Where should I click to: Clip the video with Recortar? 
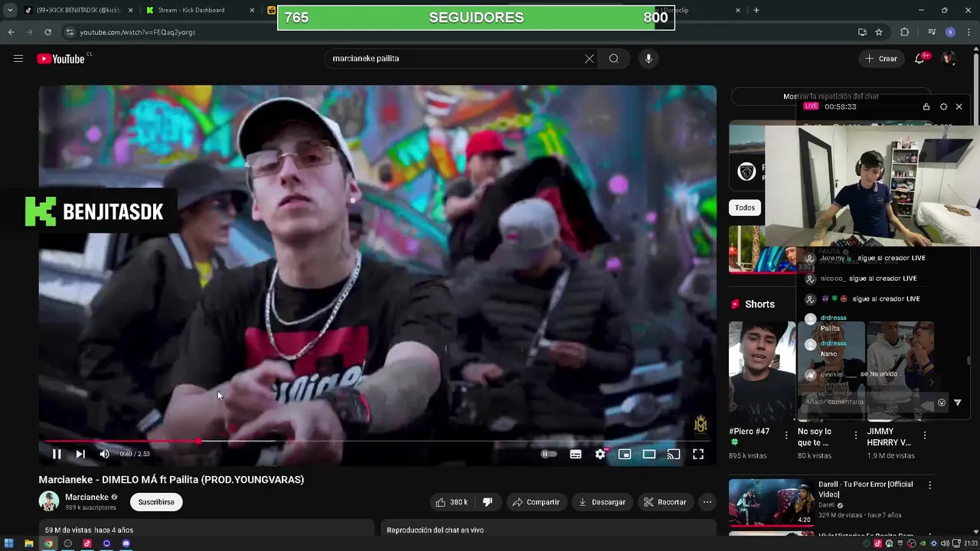point(665,502)
